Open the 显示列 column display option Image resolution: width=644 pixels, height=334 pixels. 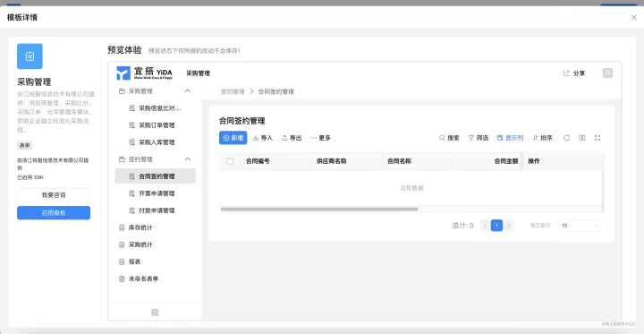tap(510, 138)
